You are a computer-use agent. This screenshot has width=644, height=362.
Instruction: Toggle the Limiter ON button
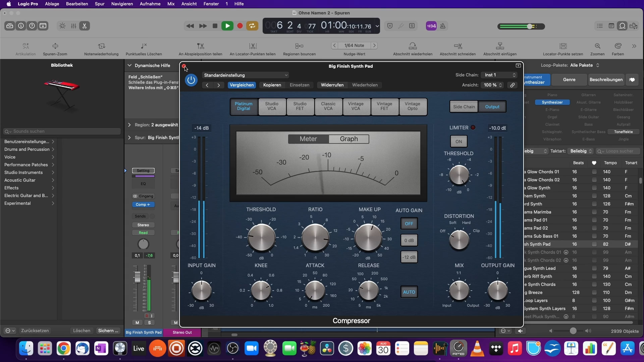click(459, 141)
